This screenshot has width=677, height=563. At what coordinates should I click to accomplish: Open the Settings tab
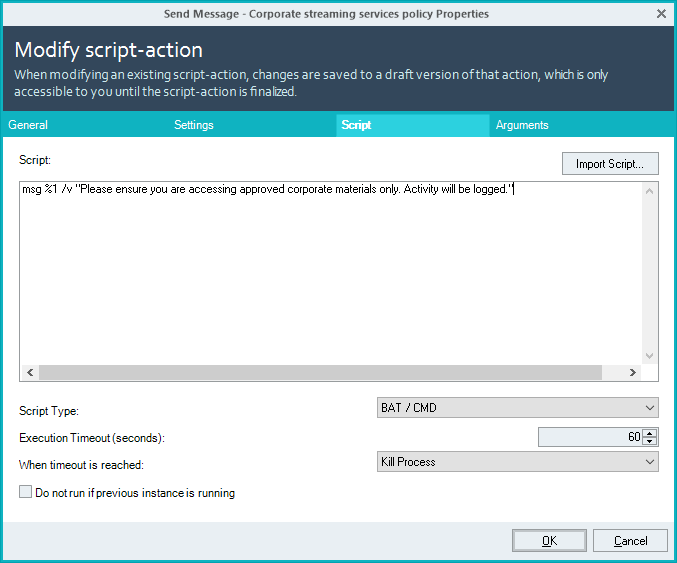[194, 125]
